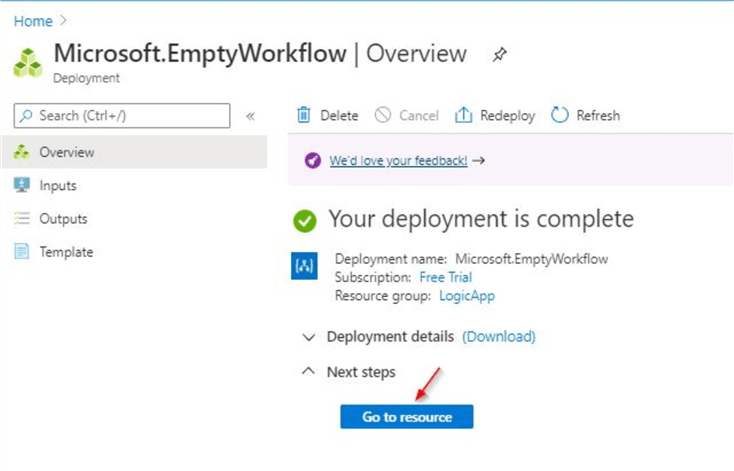Image resolution: width=734 pixels, height=471 pixels.
Task: Click the (Download) deployment details link
Action: (x=499, y=337)
